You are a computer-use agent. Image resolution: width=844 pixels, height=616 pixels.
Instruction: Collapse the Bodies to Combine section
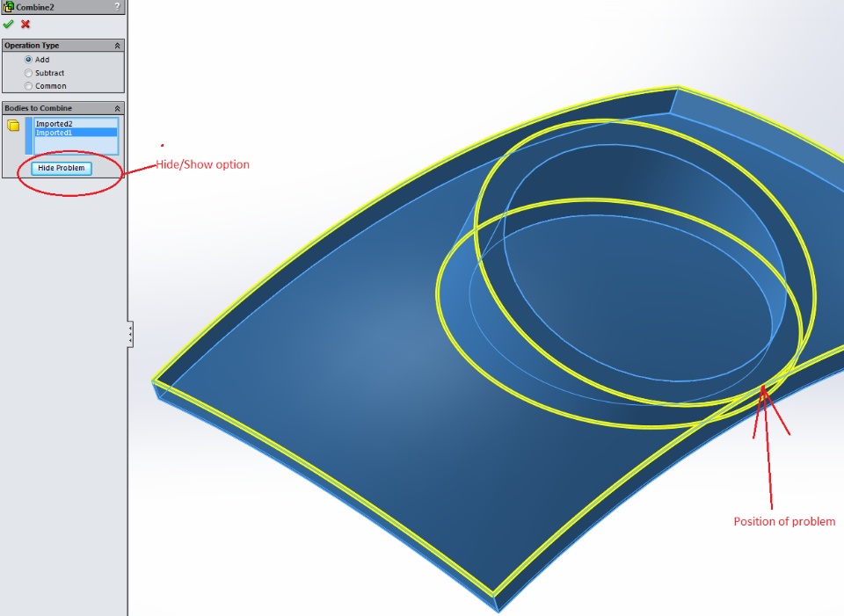[x=117, y=108]
